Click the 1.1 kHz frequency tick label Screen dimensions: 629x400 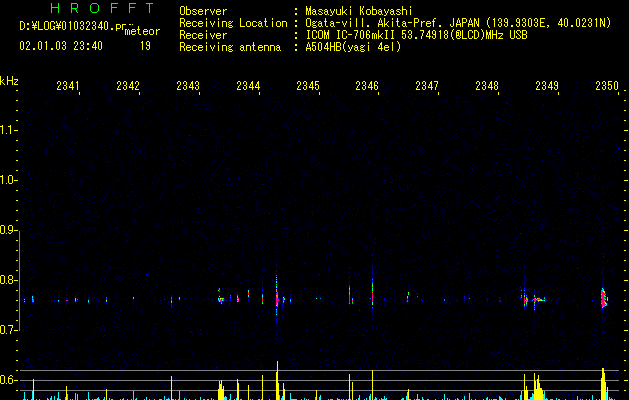pyautogui.click(x=9, y=130)
